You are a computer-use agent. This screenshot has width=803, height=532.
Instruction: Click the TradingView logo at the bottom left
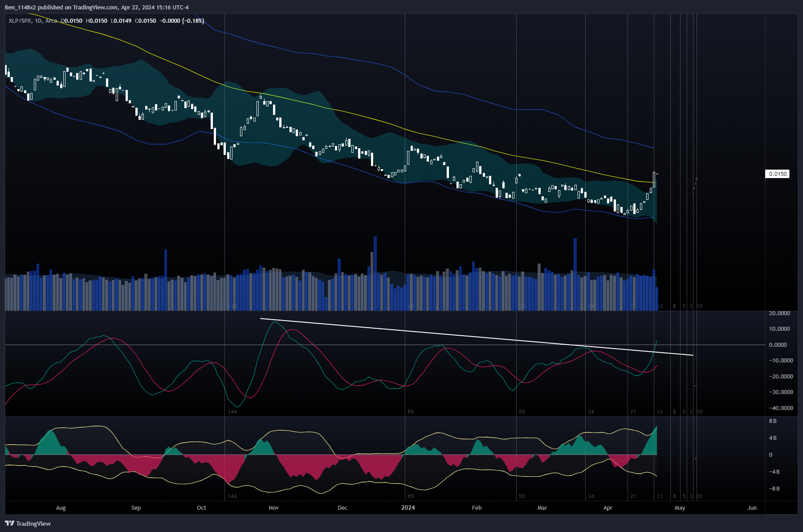[28, 524]
